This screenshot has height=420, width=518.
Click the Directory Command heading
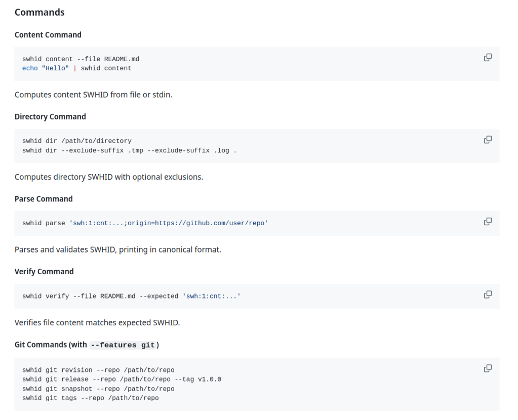[x=50, y=117]
